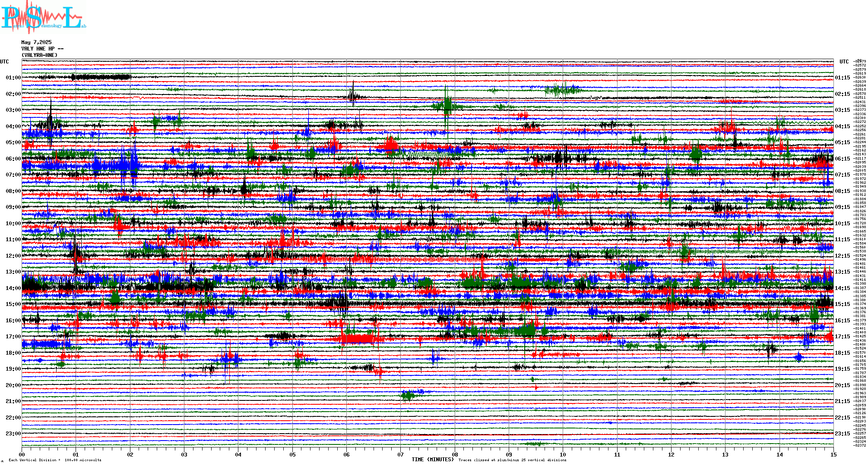This screenshot has height=466, width=868.
Task: Click the station label VALY HNE HP --
Action: point(42,49)
